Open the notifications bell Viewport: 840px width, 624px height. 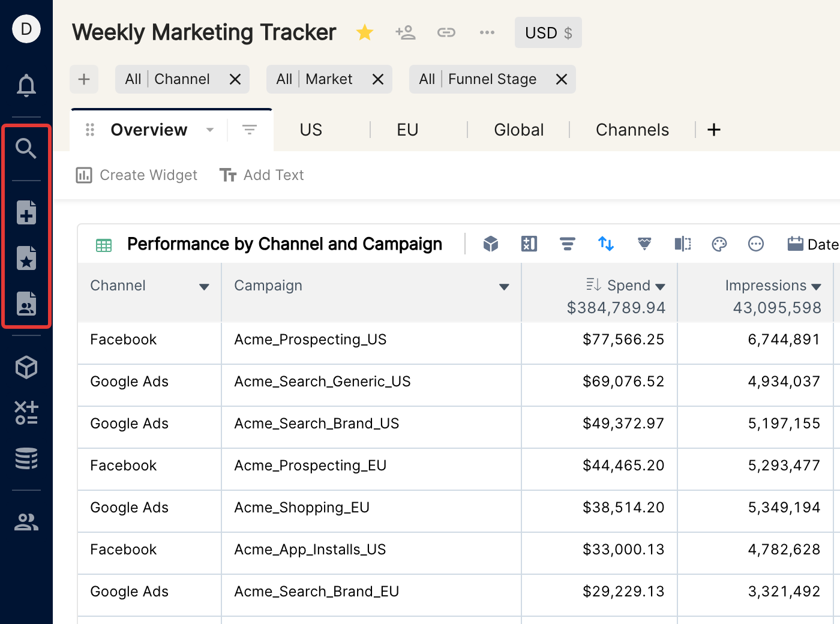[x=26, y=85]
